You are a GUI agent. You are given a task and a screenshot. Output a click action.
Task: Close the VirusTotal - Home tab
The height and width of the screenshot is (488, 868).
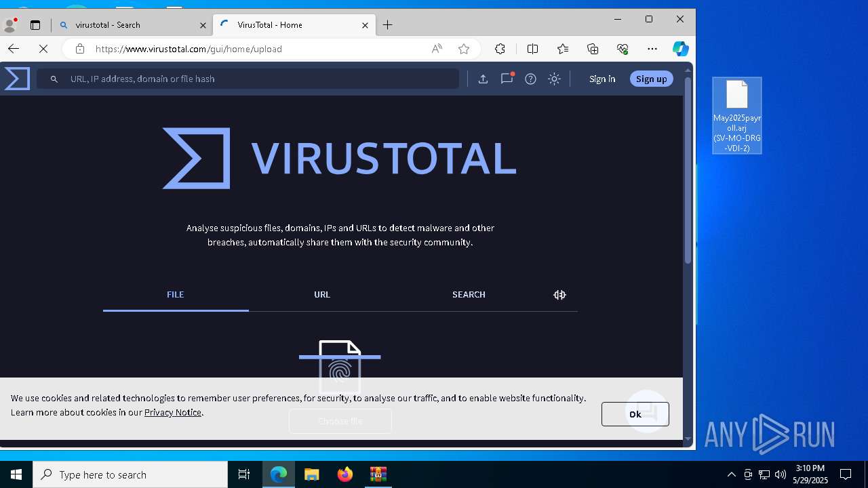click(365, 25)
